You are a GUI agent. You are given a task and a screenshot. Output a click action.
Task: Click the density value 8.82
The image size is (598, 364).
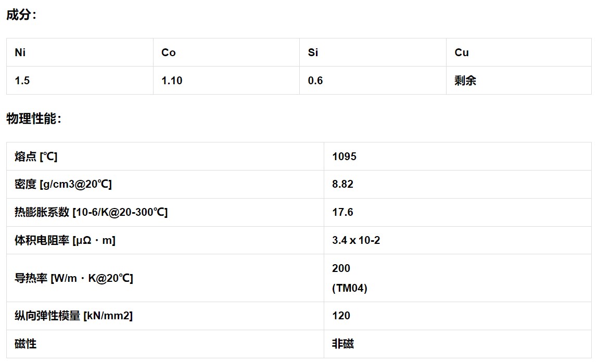(x=342, y=185)
